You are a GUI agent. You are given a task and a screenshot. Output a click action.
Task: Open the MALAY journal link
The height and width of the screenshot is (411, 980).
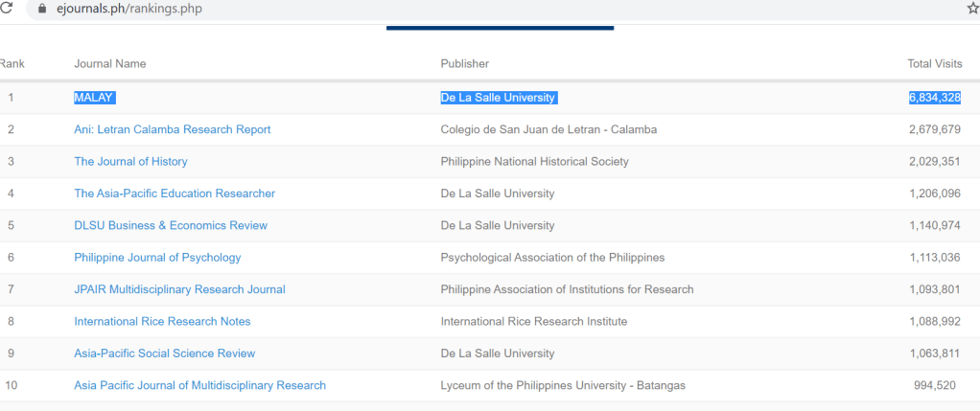[94, 98]
